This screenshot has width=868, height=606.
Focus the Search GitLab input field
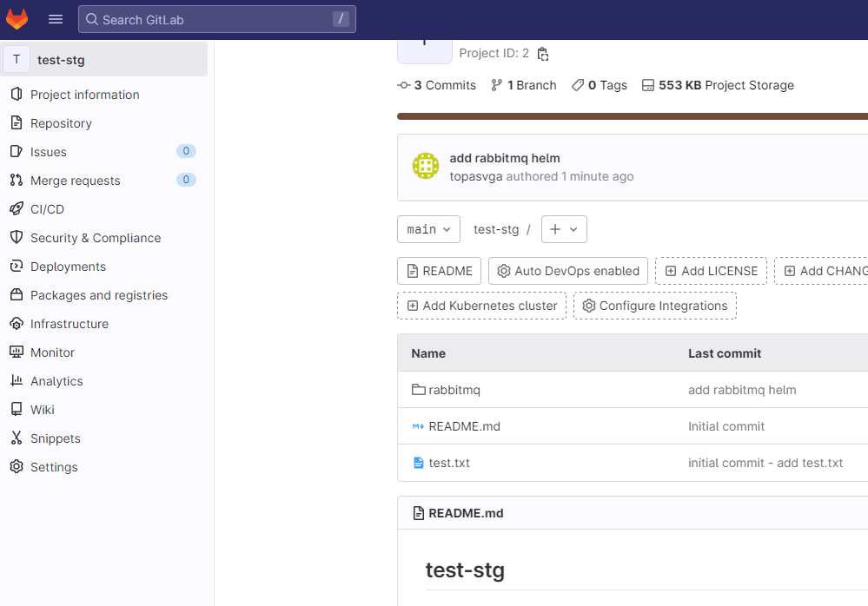(x=217, y=19)
